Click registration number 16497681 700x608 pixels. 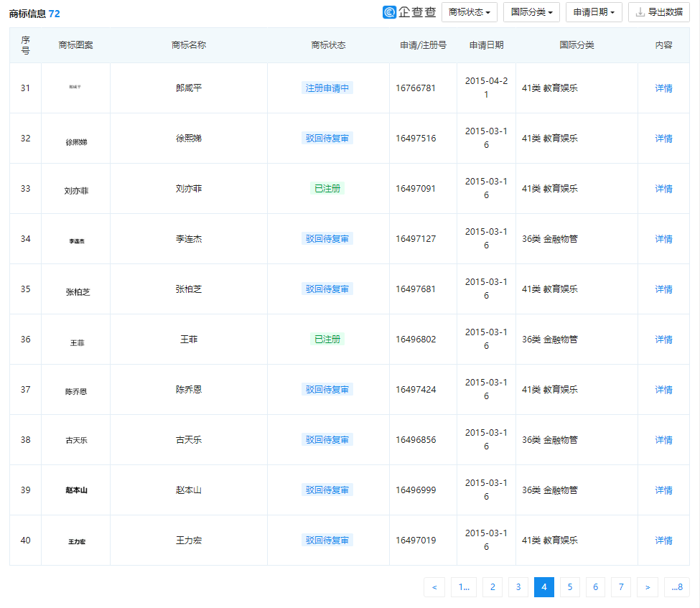tap(416, 289)
